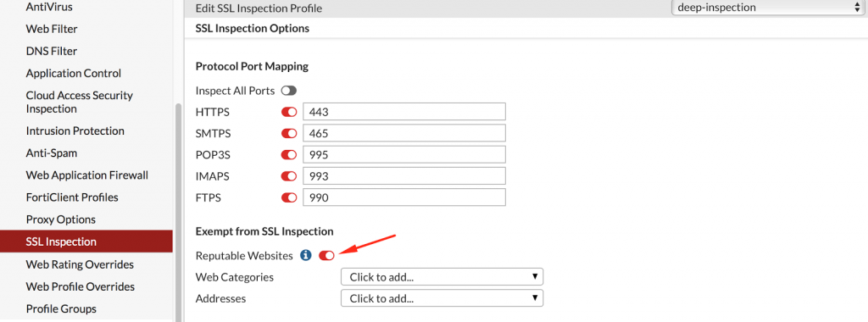Switch off IMAPS inspection toggle

click(289, 176)
